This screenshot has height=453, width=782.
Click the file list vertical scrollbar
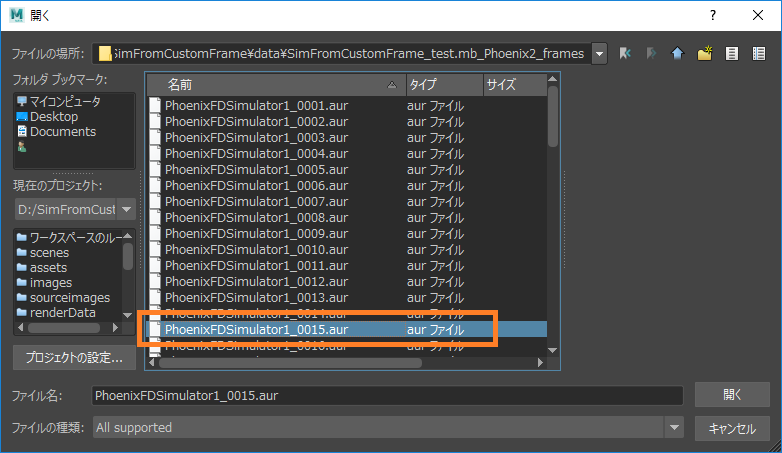(553, 117)
